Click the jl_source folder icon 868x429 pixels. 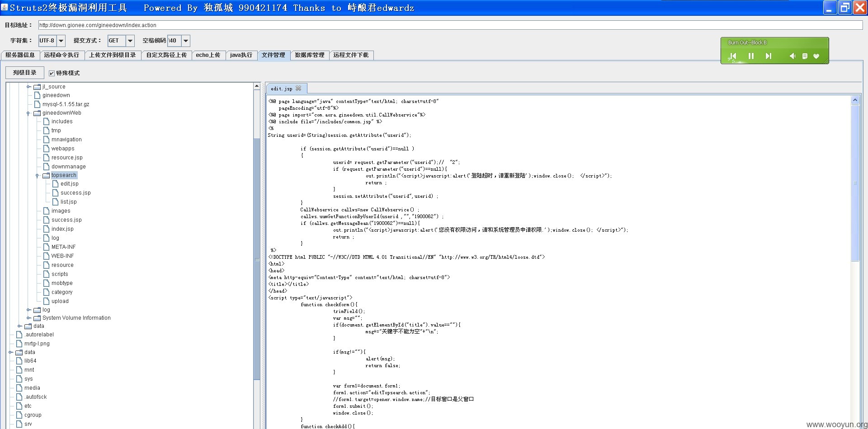pyautogui.click(x=37, y=87)
